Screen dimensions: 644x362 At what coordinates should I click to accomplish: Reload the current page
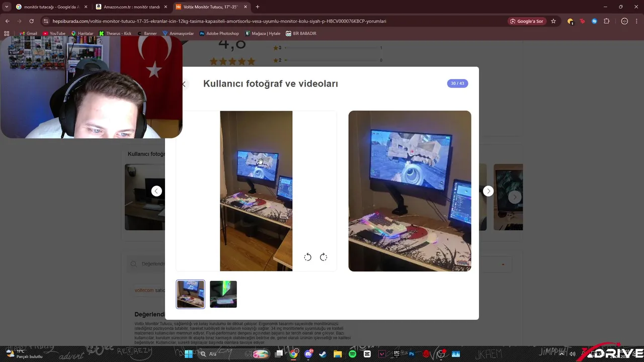[x=31, y=21]
